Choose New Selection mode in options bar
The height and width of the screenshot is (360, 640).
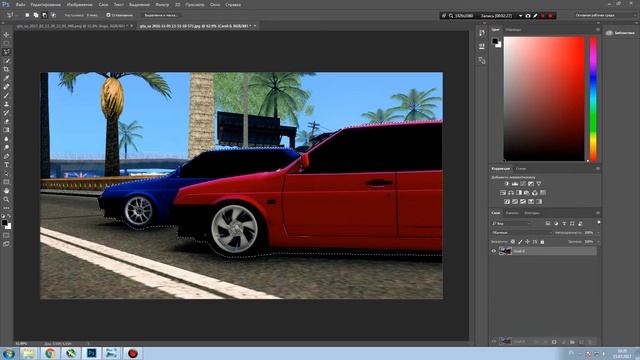coord(27,15)
